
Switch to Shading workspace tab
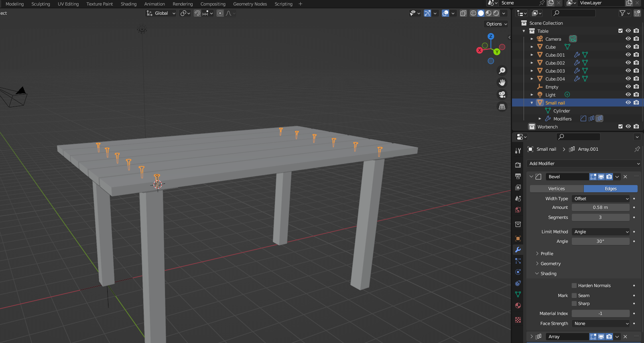tap(128, 4)
